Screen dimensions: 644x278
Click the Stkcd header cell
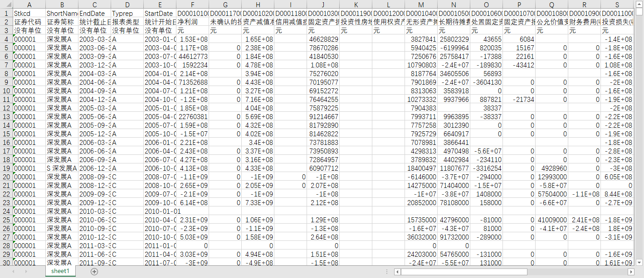[x=29, y=13]
